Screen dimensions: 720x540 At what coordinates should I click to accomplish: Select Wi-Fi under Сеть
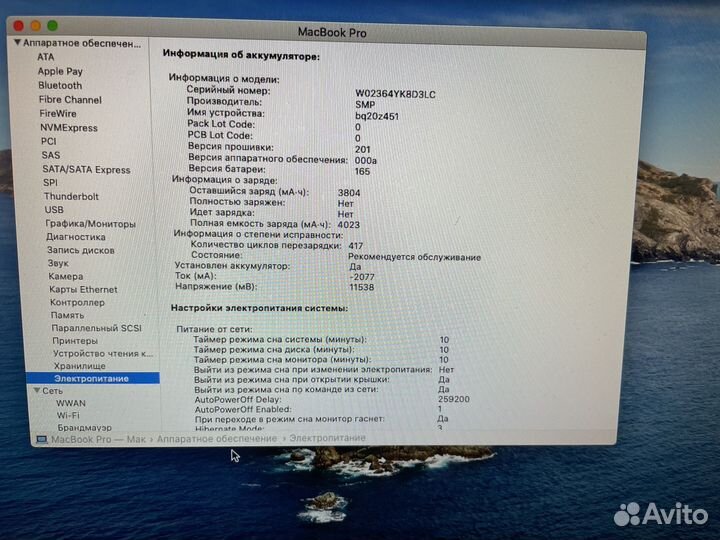click(x=68, y=415)
